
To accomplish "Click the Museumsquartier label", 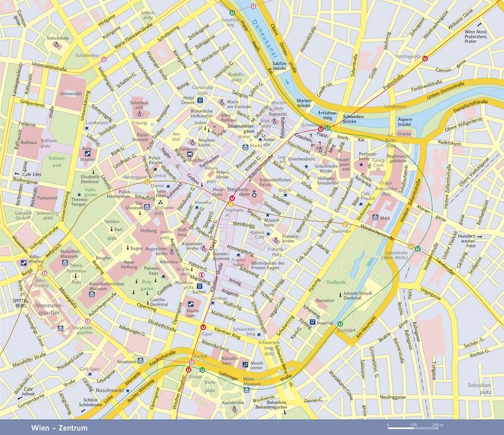I will [48, 309].
